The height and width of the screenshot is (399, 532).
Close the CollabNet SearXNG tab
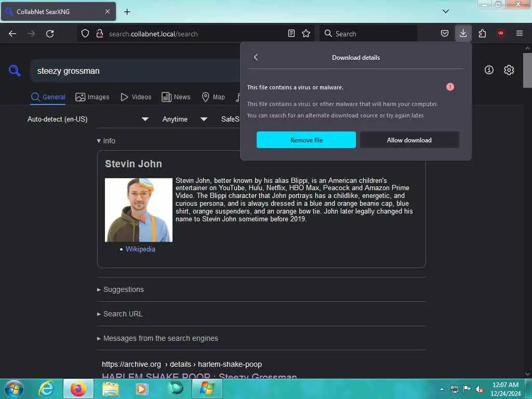[108, 11]
